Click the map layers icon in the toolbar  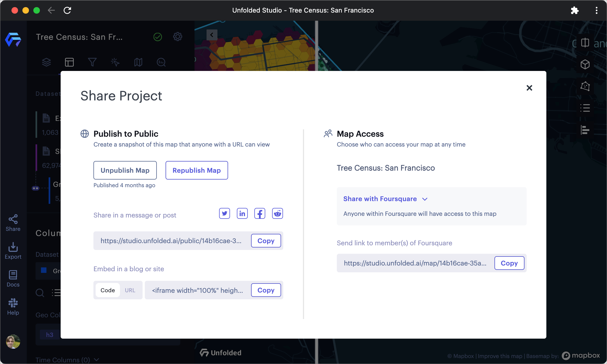click(46, 62)
